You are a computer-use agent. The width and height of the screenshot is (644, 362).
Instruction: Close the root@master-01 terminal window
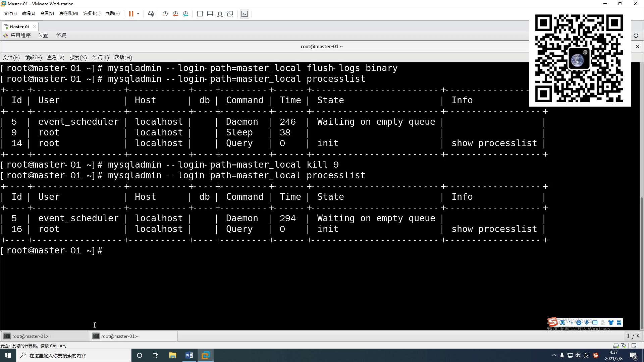(638, 47)
